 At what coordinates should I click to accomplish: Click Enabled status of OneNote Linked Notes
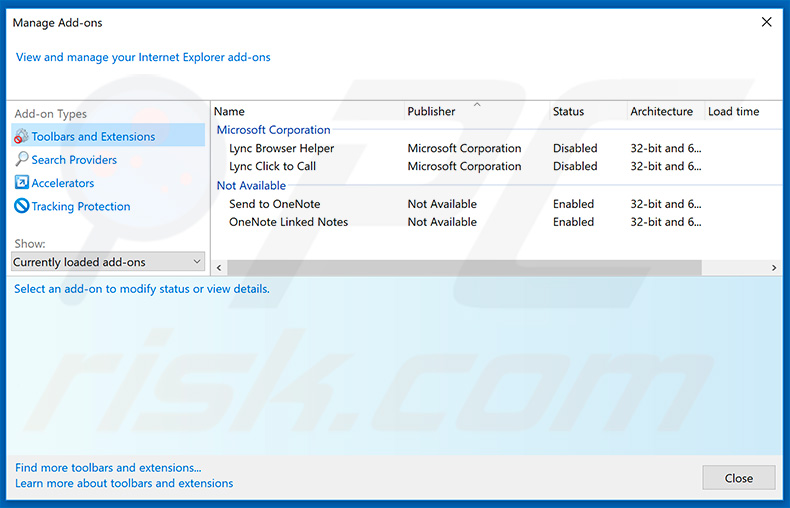(573, 222)
